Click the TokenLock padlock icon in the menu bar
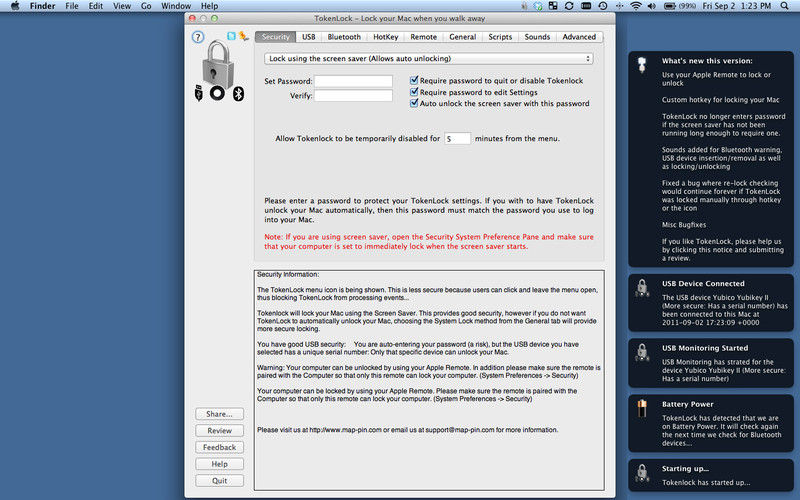This screenshot has width=800, height=500. point(524,6)
